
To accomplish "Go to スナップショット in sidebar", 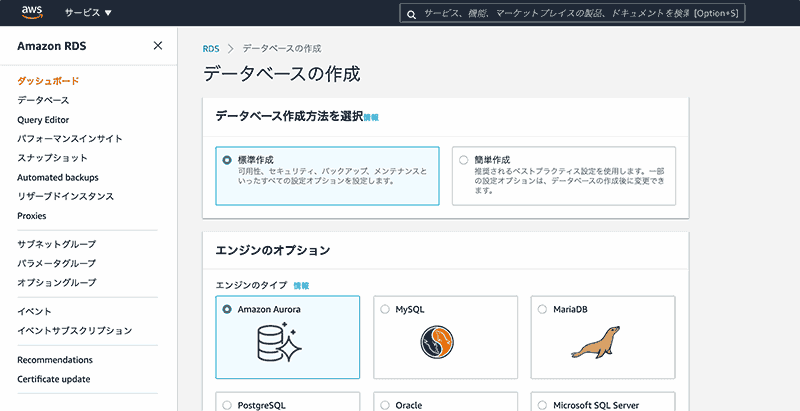I will 52,158.
